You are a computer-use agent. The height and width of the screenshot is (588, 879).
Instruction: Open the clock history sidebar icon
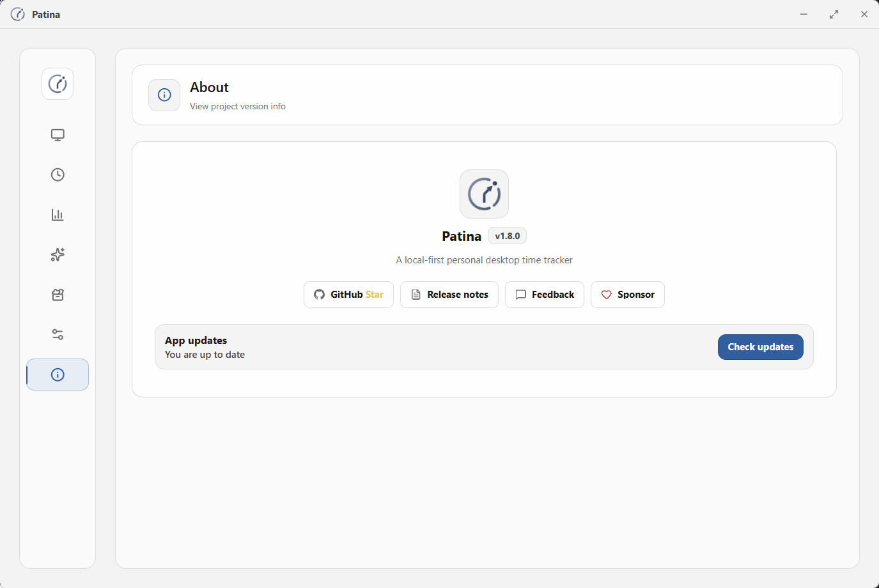[58, 174]
